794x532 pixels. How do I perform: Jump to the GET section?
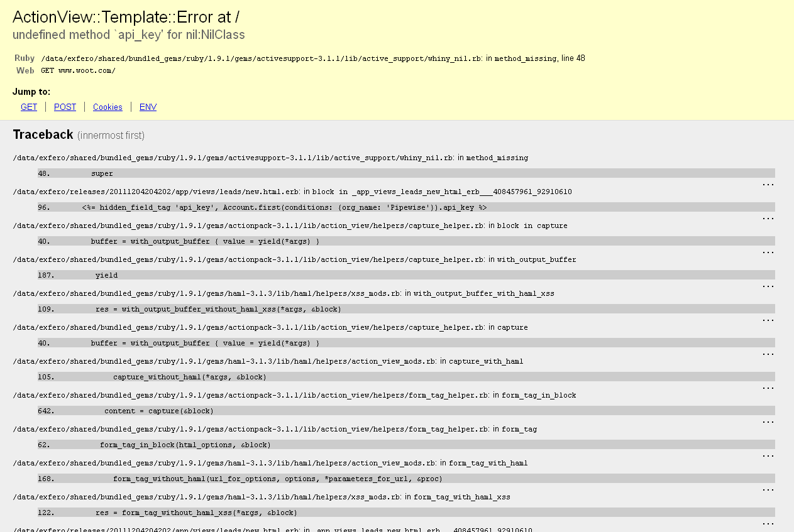[x=29, y=107]
